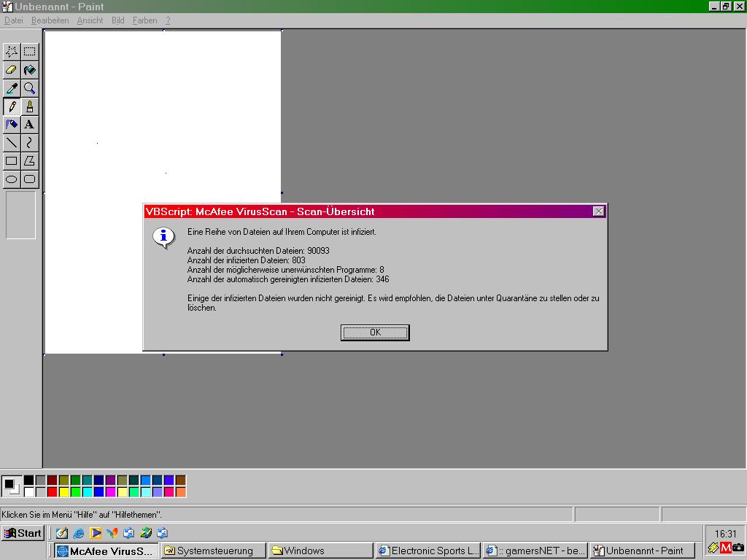747x560 pixels.
Task: Pick the purple color swatch
Action: (x=111, y=480)
